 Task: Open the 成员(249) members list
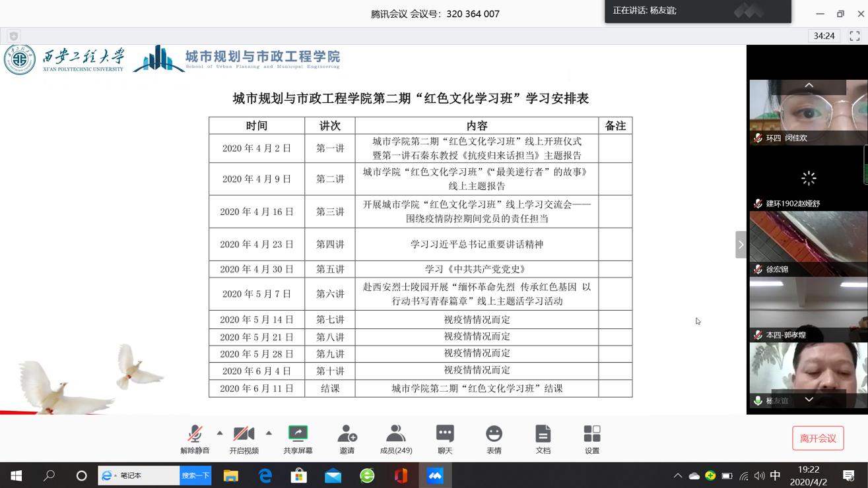click(396, 439)
